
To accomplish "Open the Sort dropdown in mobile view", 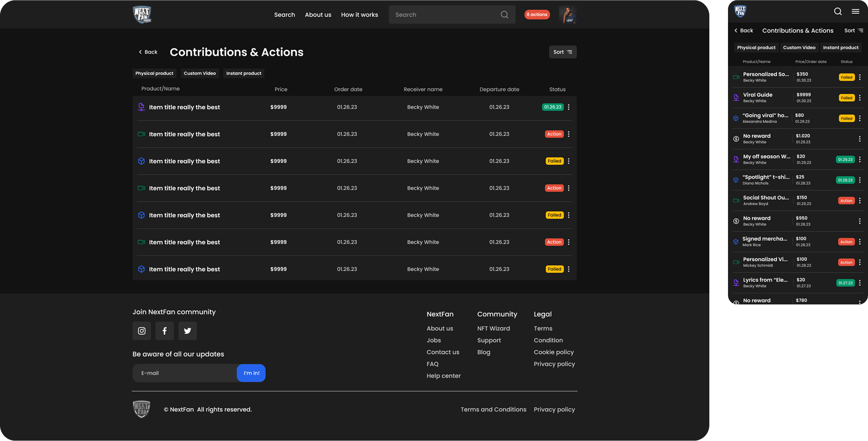I will [x=854, y=30].
